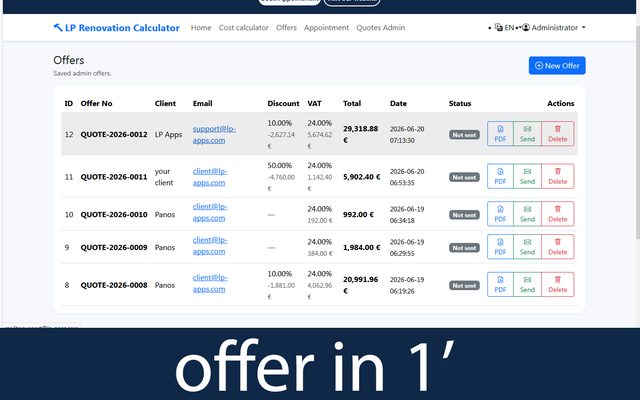Click the date 2026-06-20 07:13:30
Image resolution: width=640 pixels, height=400 pixels.
407,134
